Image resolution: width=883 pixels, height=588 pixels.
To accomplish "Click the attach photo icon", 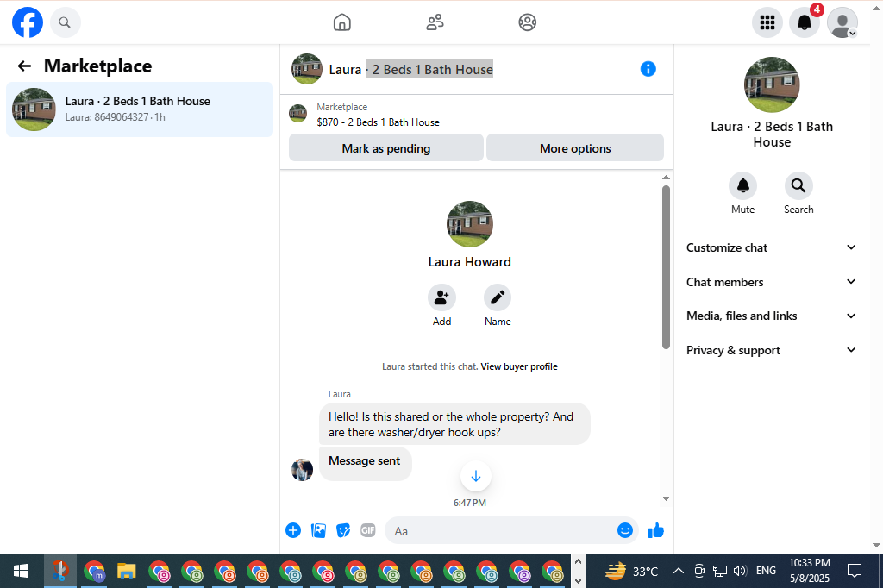I will pyautogui.click(x=318, y=530).
